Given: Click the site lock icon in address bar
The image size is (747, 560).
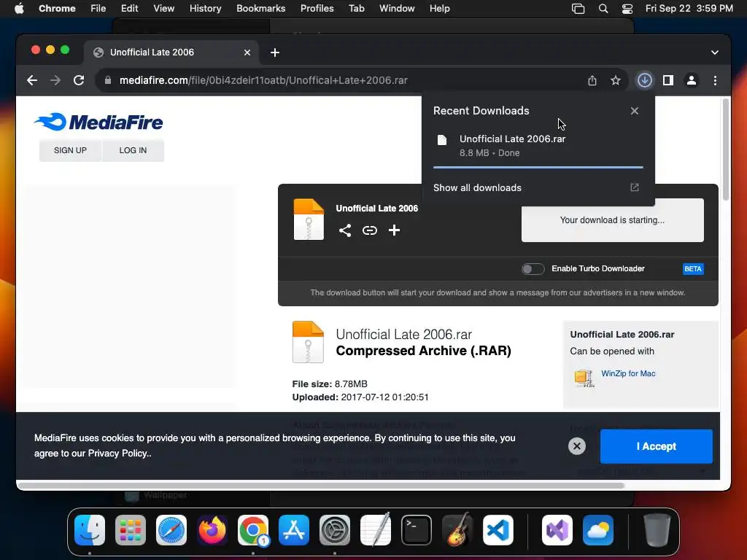Looking at the screenshot, I should 108,80.
